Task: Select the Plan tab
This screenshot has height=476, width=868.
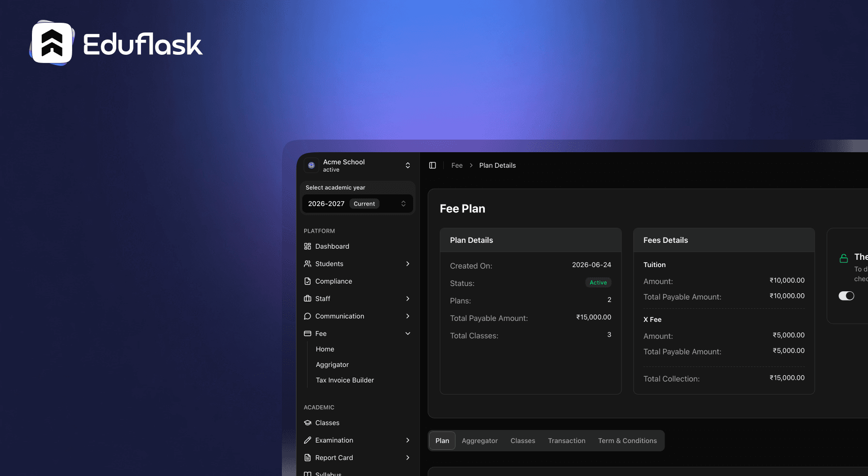Action: [442, 441]
